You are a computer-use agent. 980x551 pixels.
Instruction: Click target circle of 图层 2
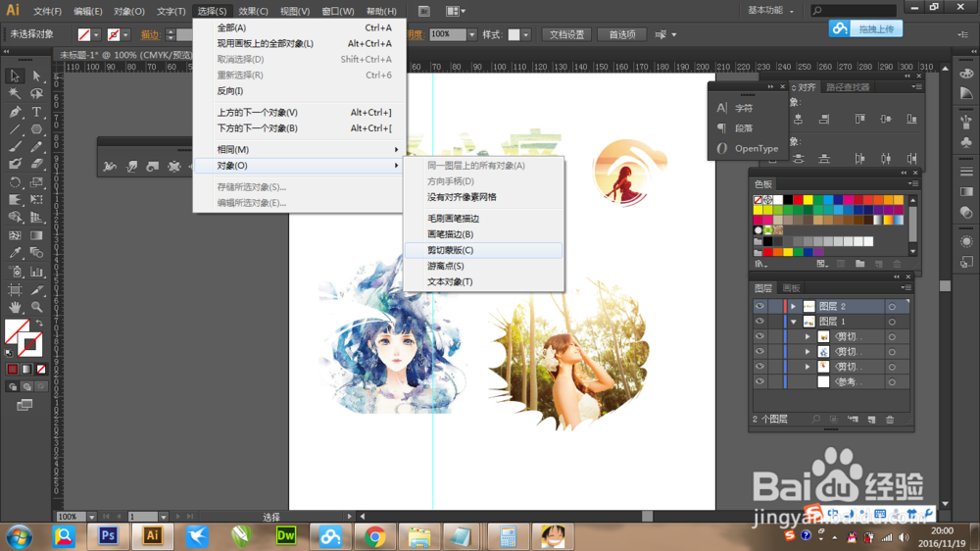892,307
